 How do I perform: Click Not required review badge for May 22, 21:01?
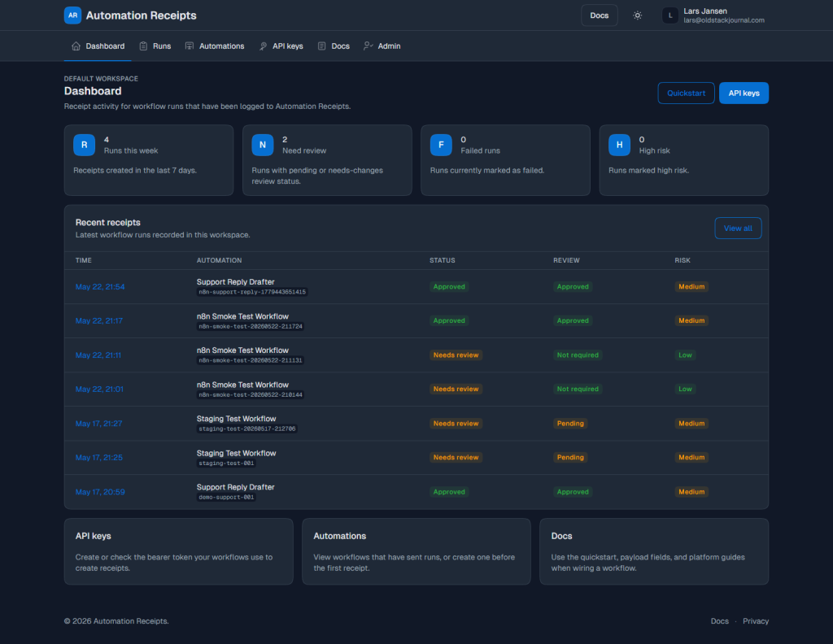(x=578, y=389)
